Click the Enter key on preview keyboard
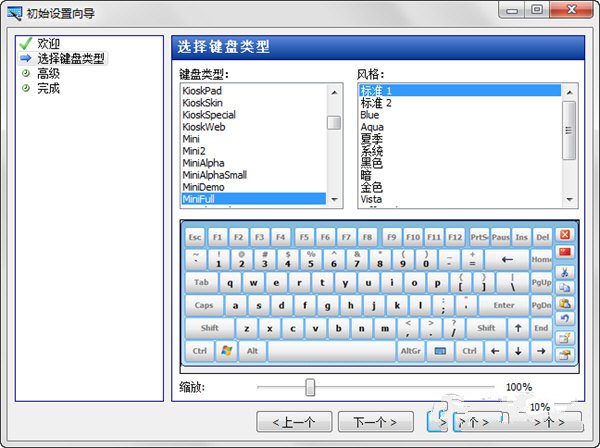 (504, 305)
